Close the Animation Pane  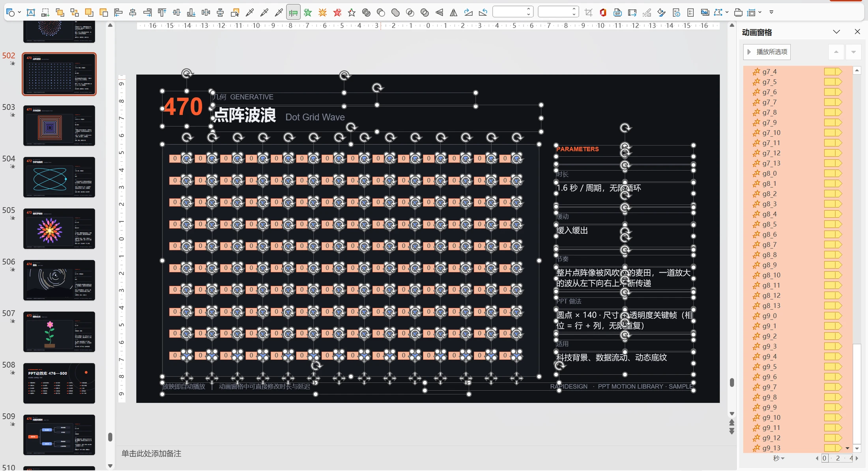[857, 32]
